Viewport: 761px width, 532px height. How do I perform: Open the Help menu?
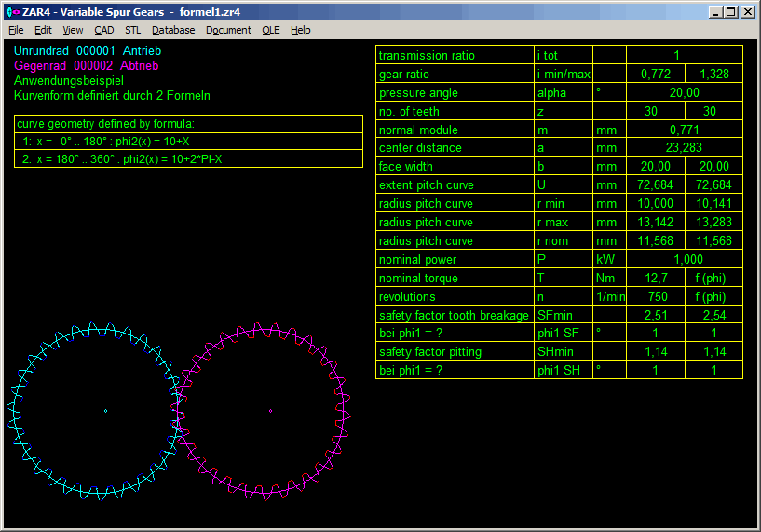point(300,30)
